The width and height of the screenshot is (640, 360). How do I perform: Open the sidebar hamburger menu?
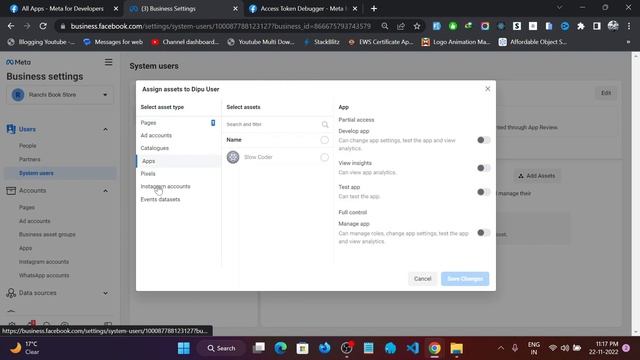click(108, 62)
